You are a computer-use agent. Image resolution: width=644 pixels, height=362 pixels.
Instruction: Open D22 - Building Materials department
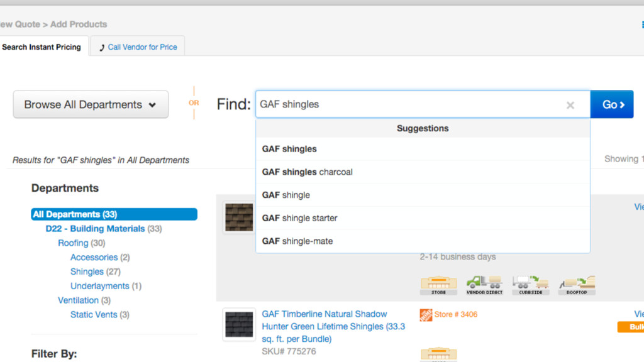coord(96,229)
